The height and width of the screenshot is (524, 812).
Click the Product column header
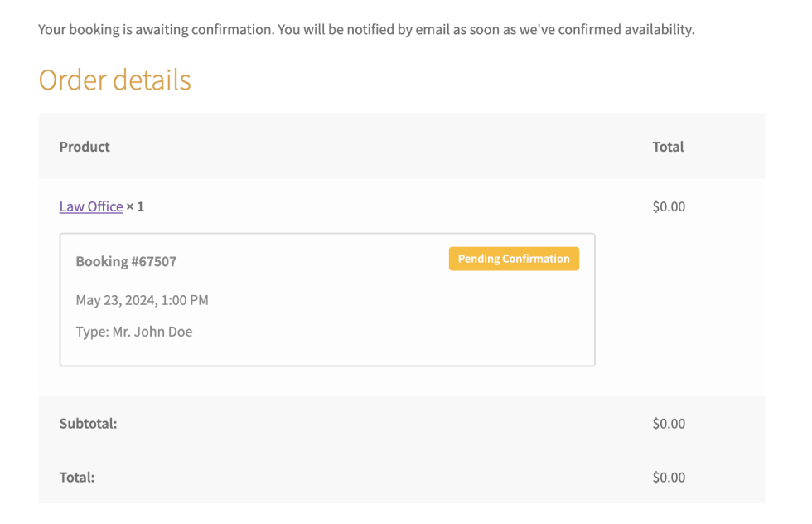(x=85, y=147)
